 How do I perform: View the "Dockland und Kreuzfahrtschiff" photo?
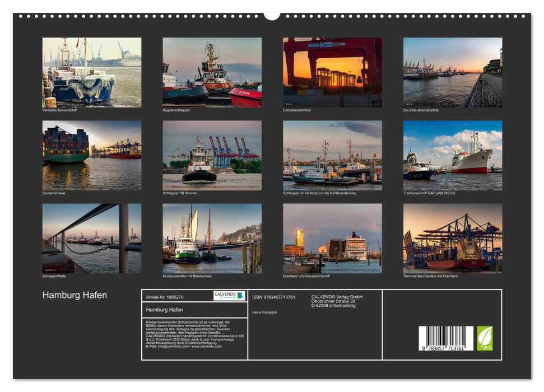coord(332,239)
